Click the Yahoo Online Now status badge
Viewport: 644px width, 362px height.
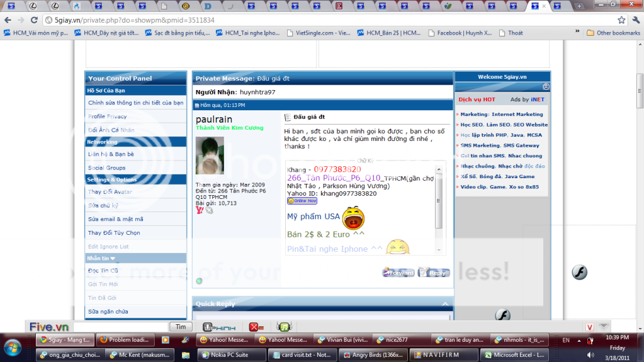[302, 201]
